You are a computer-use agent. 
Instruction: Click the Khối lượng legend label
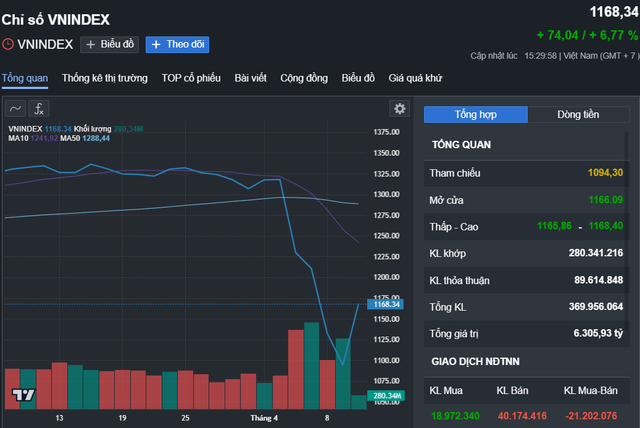tap(92, 129)
